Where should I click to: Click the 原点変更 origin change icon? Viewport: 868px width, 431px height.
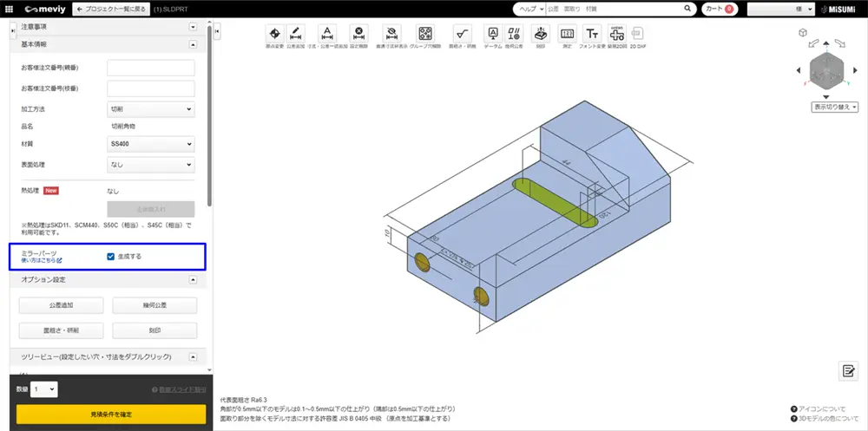click(274, 34)
